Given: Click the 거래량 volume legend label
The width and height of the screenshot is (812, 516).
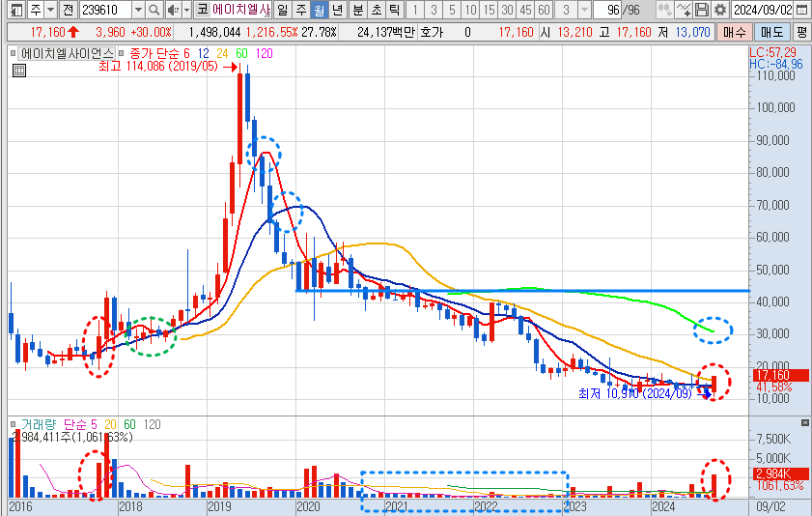Looking at the screenshot, I should click(39, 425).
